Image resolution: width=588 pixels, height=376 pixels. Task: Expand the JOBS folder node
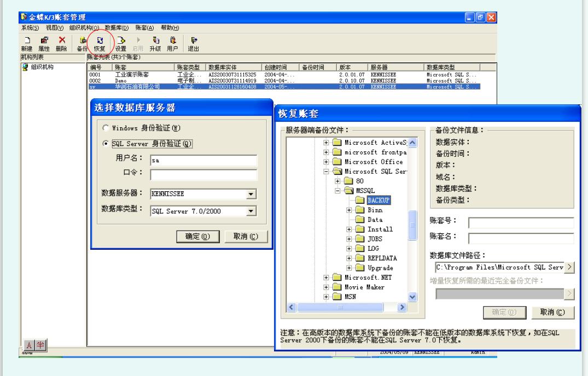tap(349, 239)
